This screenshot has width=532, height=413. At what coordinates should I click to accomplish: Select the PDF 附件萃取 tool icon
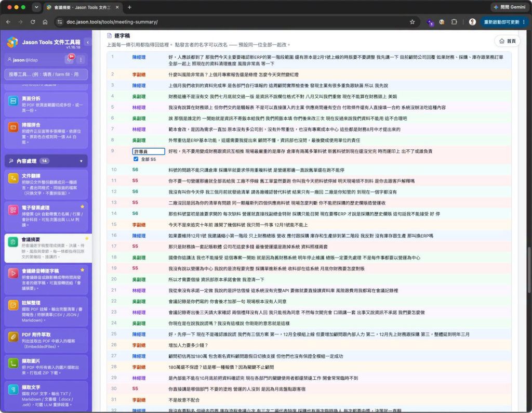tap(13, 337)
